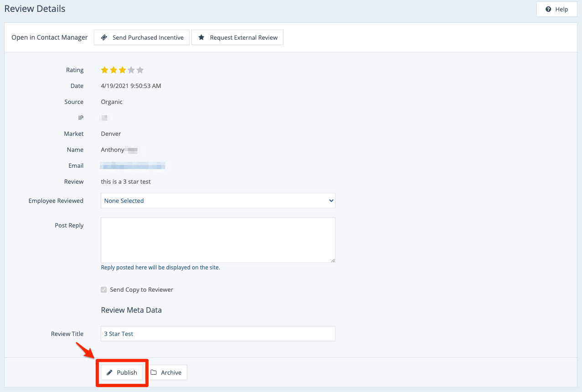The height and width of the screenshot is (392, 582).
Task: Click inside the Post Reply text area
Action: point(218,240)
